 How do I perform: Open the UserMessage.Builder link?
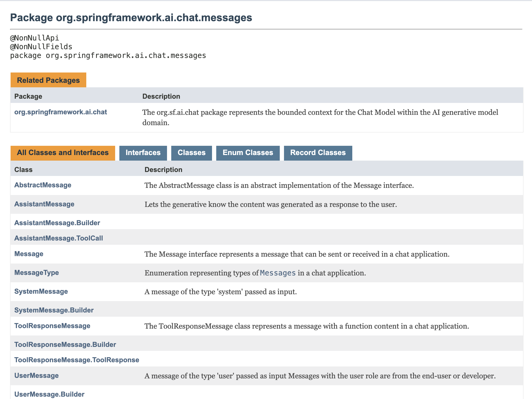[49, 394]
